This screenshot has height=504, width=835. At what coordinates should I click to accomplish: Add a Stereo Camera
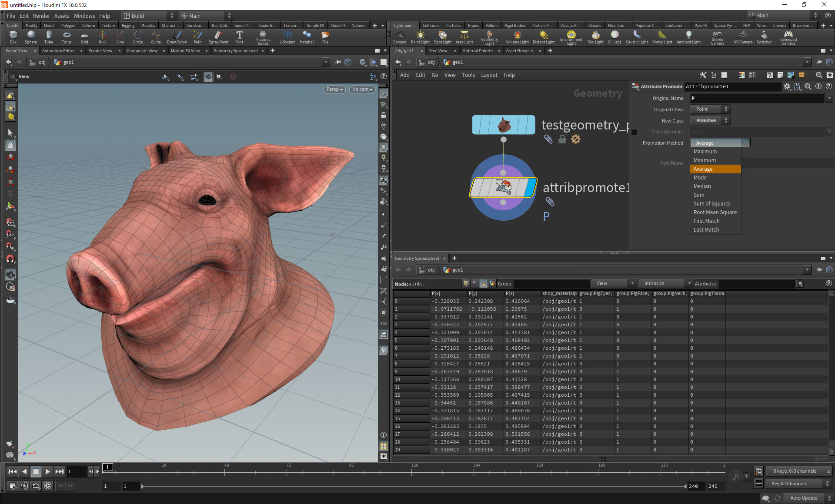click(x=718, y=38)
